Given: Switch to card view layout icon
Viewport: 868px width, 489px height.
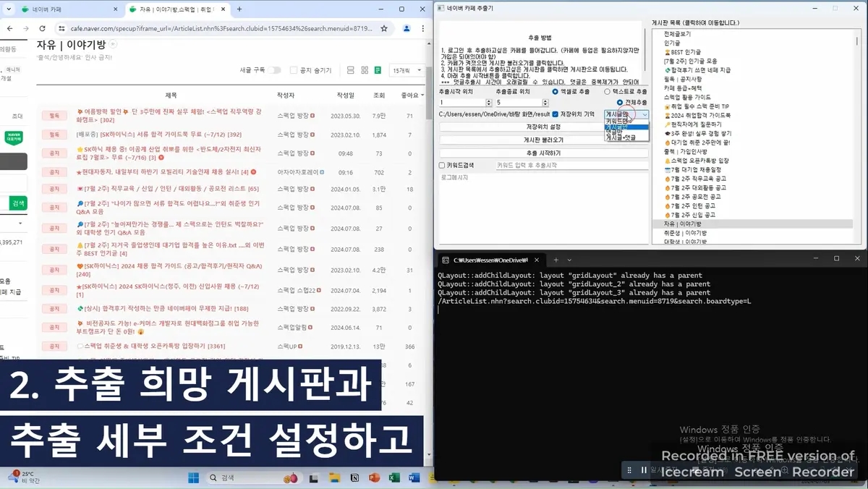Looking at the screenshot, I should pyautogui.click(x=351, y=70).
